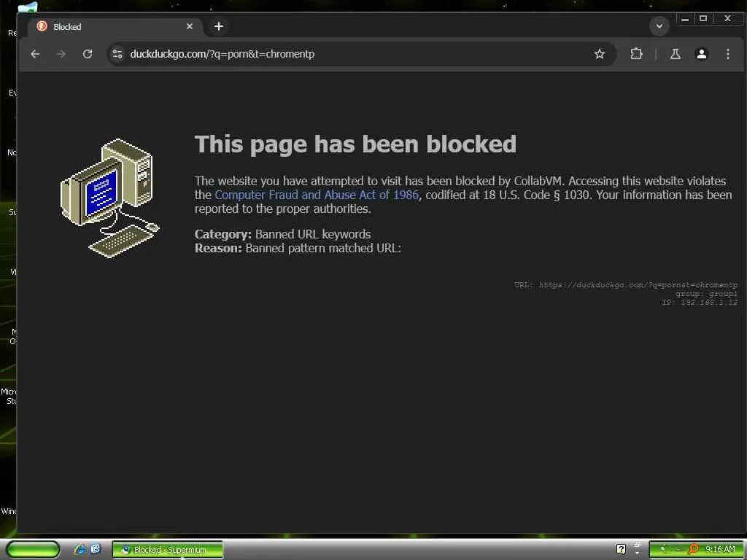Expand the tab search dropdown
747x560 pixels.
[x=659, y=26]
